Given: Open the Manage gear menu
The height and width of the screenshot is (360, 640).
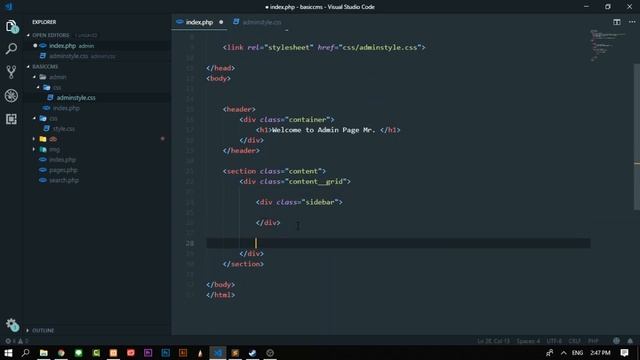Looking at the screenshot, I should pos(12,325).
